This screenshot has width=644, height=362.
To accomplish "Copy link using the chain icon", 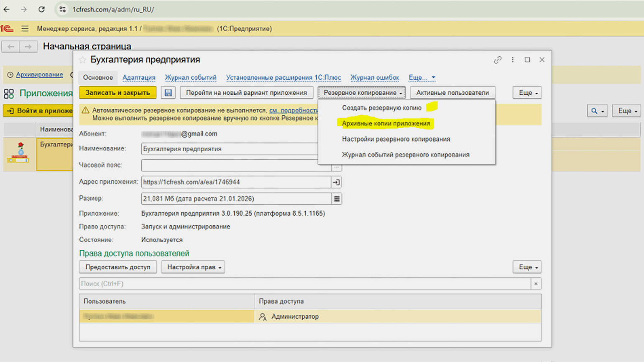I will tap(498, 60).
